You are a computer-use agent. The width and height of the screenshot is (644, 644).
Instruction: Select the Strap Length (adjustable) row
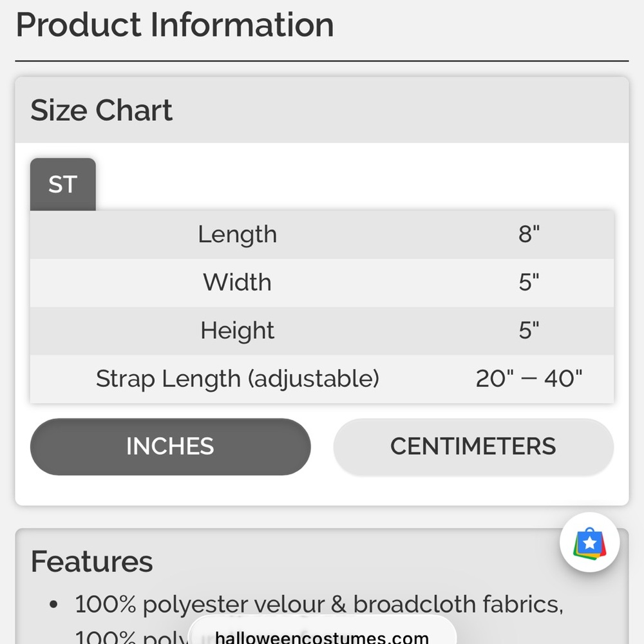[322, 379]
